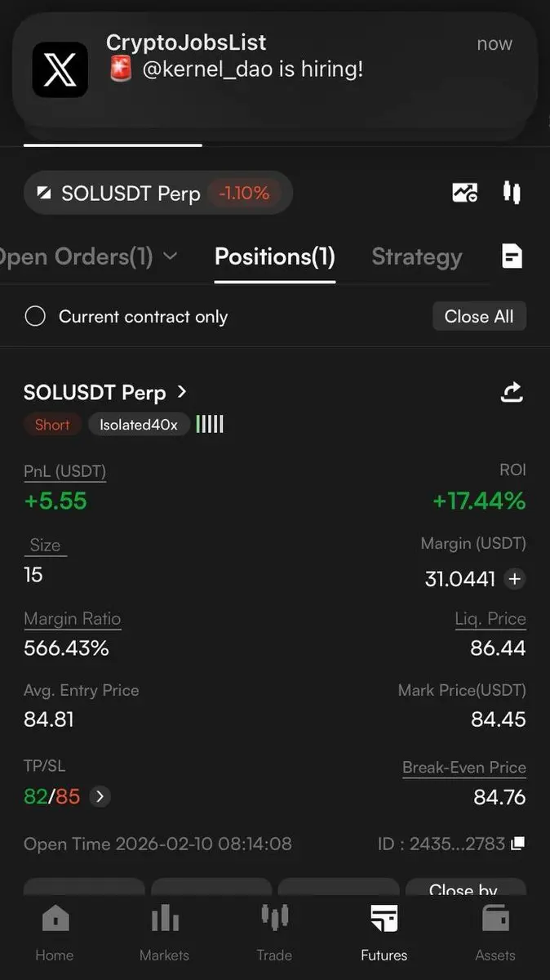Select the Isolated40x margin mode badge

[139, 425]
